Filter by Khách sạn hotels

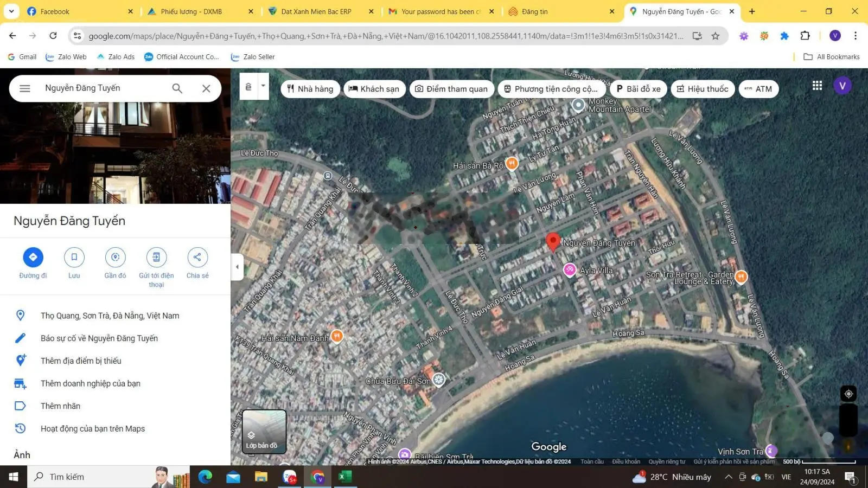[x=374, y=89]
